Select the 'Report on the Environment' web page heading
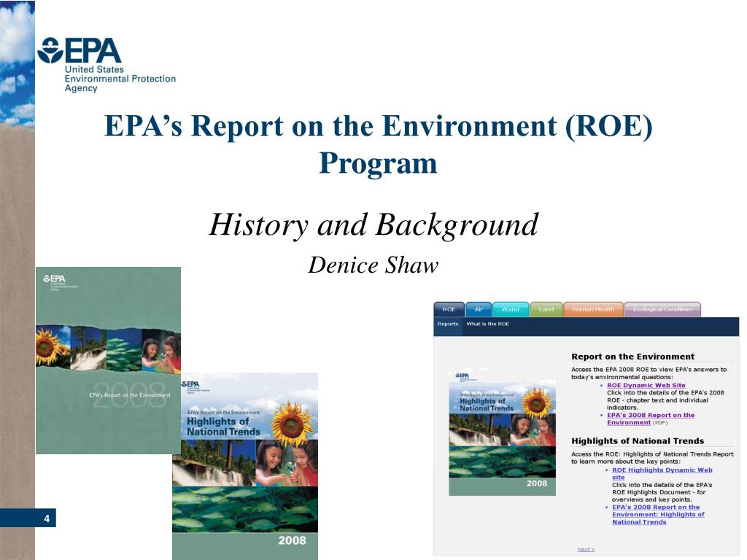The height and width of the screenshot is (560, 747). 632,356
